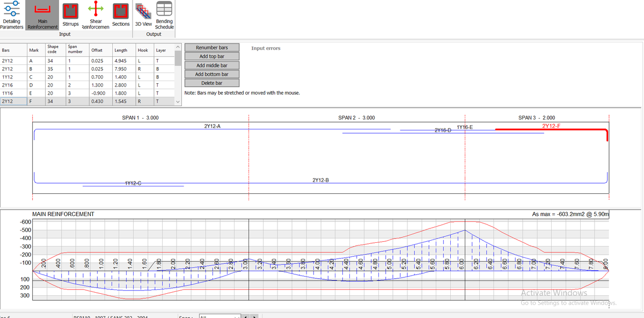The width and height of the screenshot is (644, 318).
Task: Select bar 1Y12-C in the beam drawing
Action: coord(133,184)
